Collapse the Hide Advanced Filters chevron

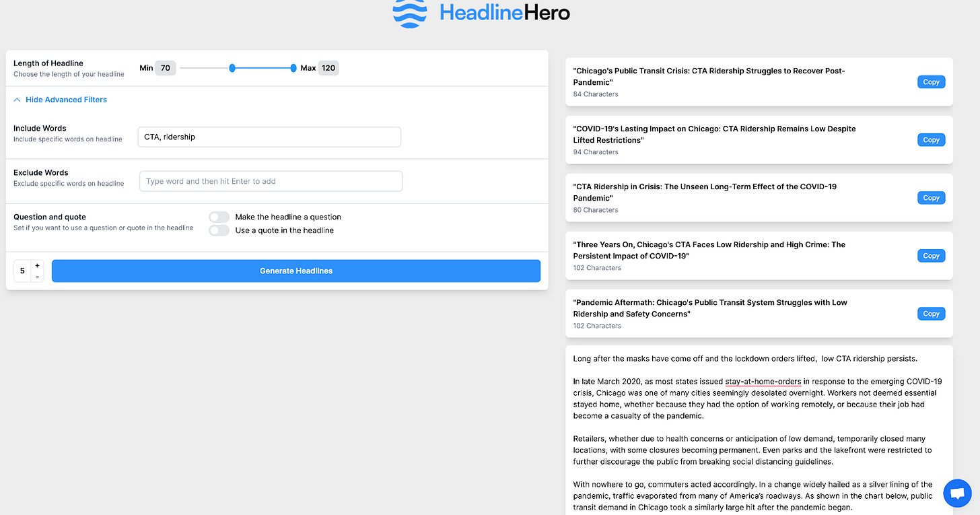[x=17, y=100]
